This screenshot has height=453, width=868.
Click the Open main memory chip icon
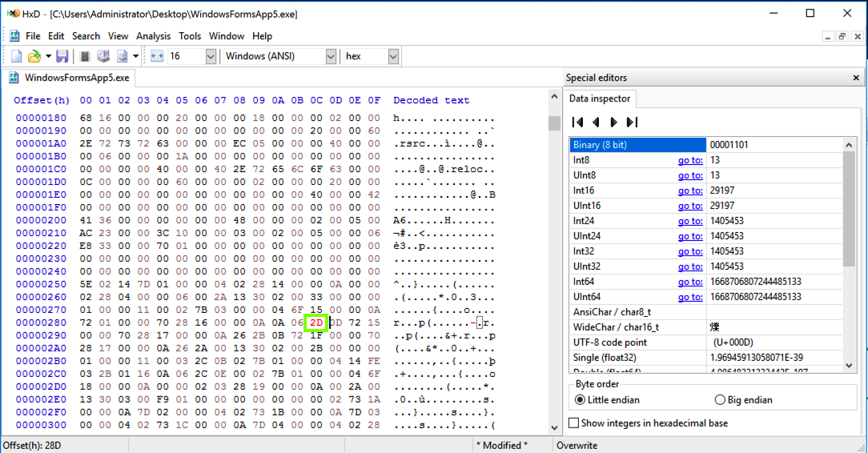coord(85,56)
